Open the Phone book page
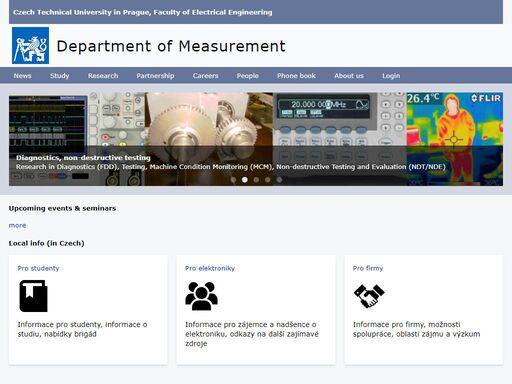 point(296,76)
